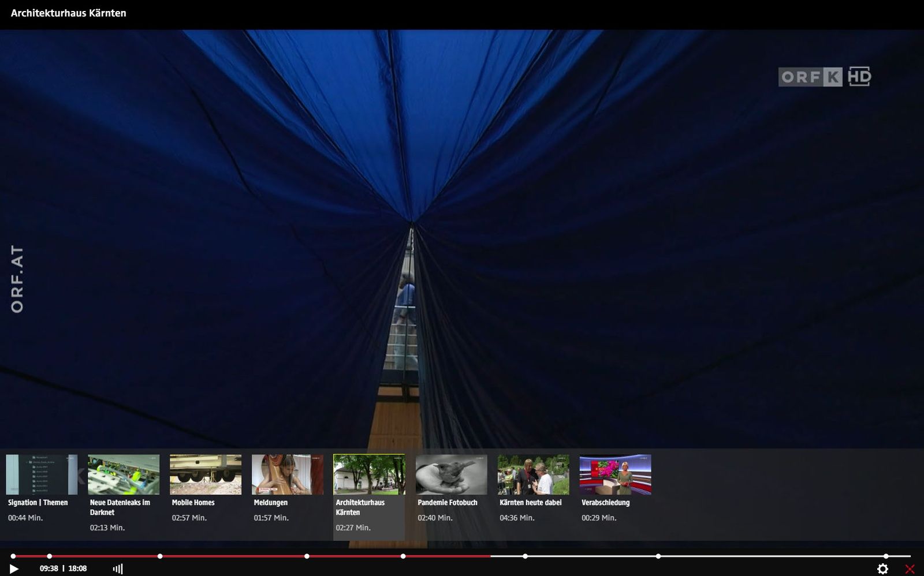Viewport: 924px width, 576px height.
Task: Click the last chapter marker on timeline
Action: click(886, 556)
